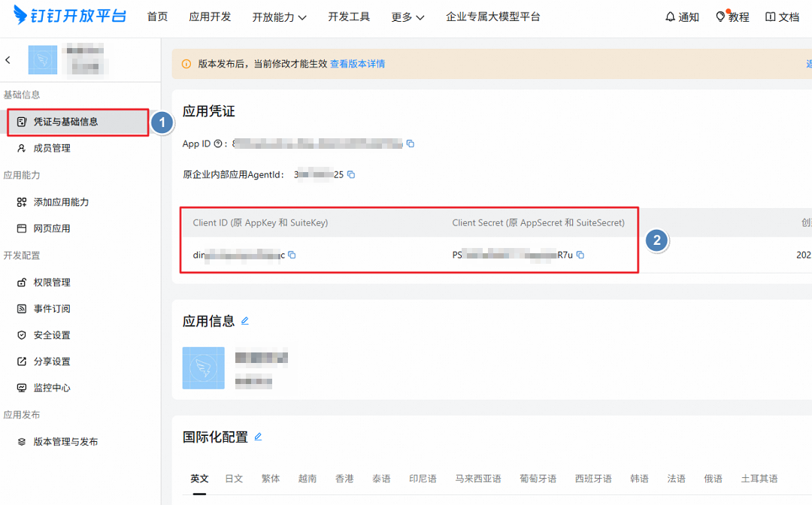Click the app logo thumbnail under 应用信息

click(204, 368)
